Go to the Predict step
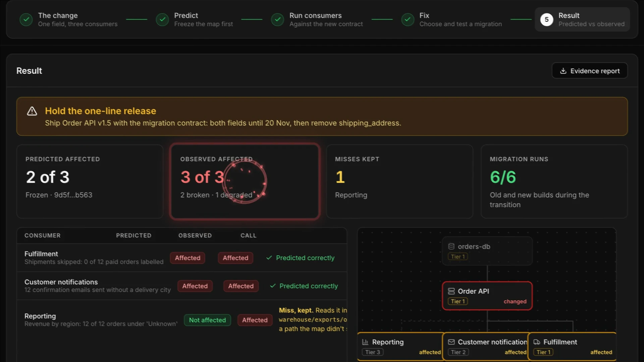Viewport: 644px width, 362px height. [194, 20]
